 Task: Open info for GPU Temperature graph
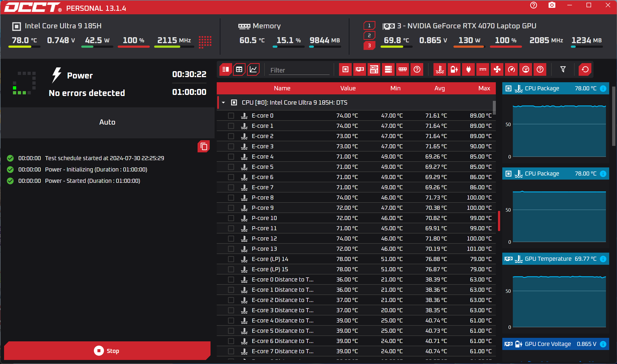[x=603, y=259]
